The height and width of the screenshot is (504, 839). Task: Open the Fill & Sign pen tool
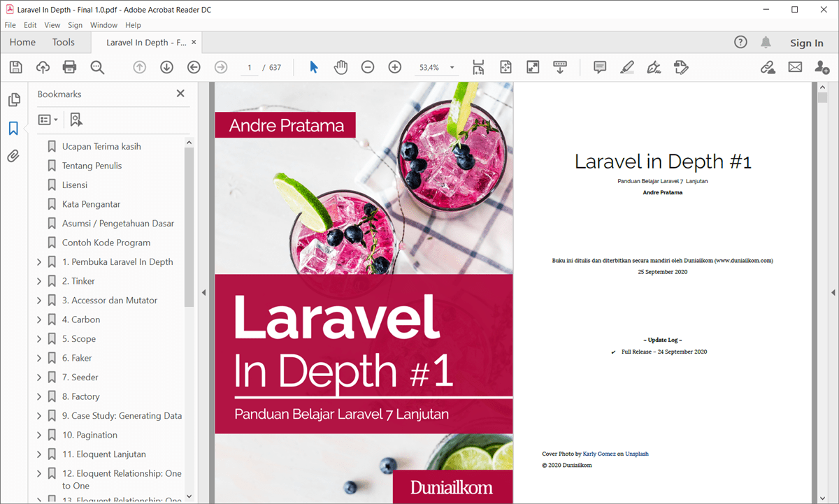[x=654, y=67]
